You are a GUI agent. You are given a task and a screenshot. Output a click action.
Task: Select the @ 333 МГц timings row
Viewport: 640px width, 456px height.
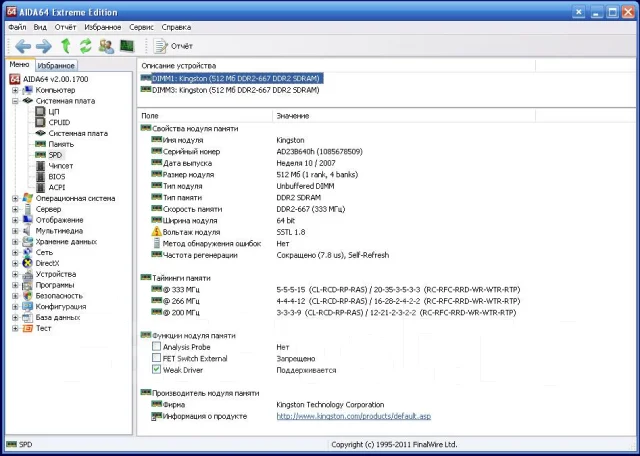pyautogui.click(x=336, y=289)
